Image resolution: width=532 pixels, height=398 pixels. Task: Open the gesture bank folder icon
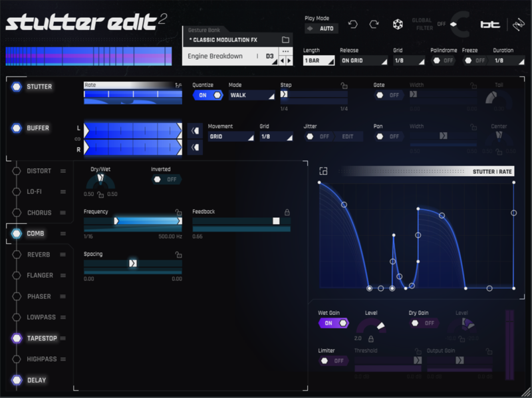point(285,40)
